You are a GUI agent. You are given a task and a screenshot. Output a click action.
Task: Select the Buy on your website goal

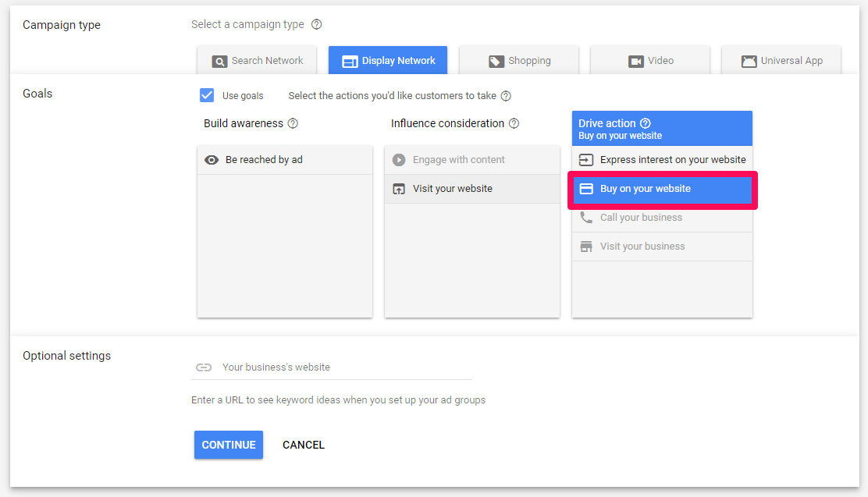(662, 189)
